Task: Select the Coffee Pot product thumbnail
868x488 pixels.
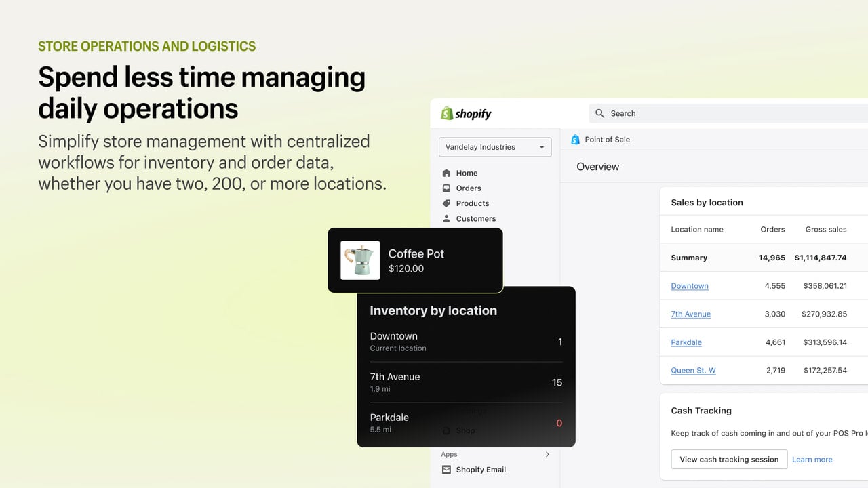Action: pos(360,260)
